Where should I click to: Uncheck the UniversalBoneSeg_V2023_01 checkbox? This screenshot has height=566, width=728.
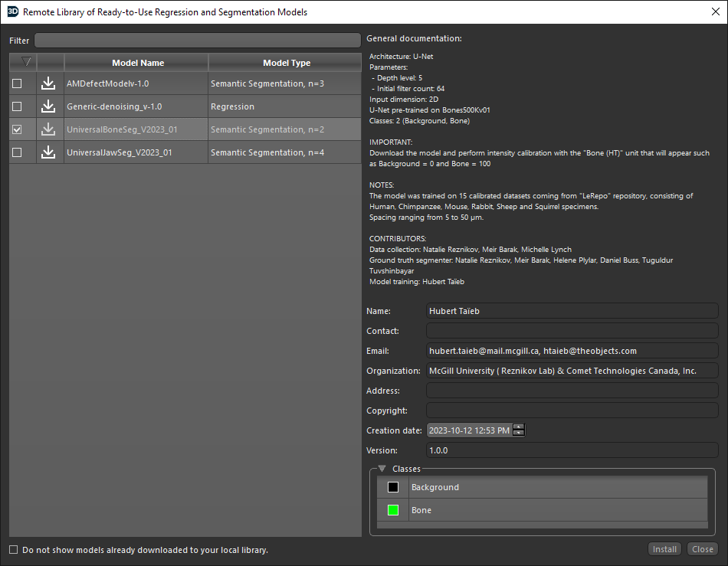click(x=17, y=129)
